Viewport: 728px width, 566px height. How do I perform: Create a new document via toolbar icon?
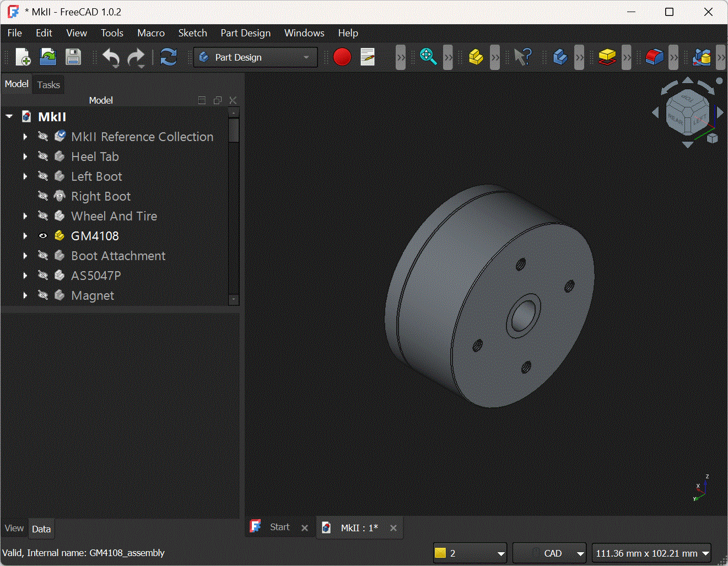click(x=23, y=57)
